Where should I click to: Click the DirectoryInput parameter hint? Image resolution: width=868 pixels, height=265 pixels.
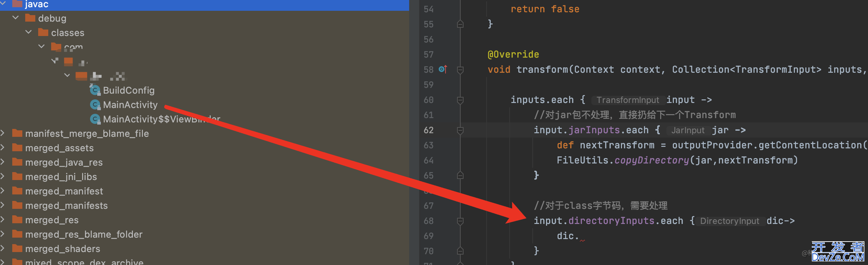(730, 221)
